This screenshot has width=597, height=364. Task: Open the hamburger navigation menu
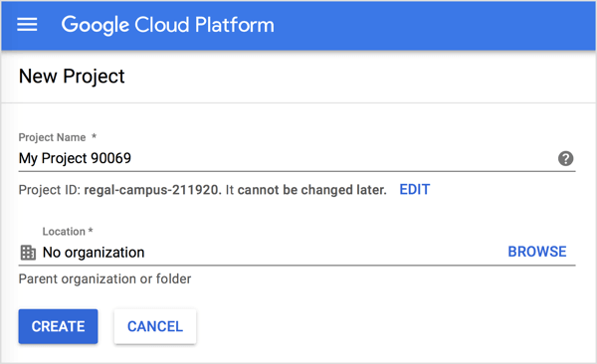tap(27, 25)
